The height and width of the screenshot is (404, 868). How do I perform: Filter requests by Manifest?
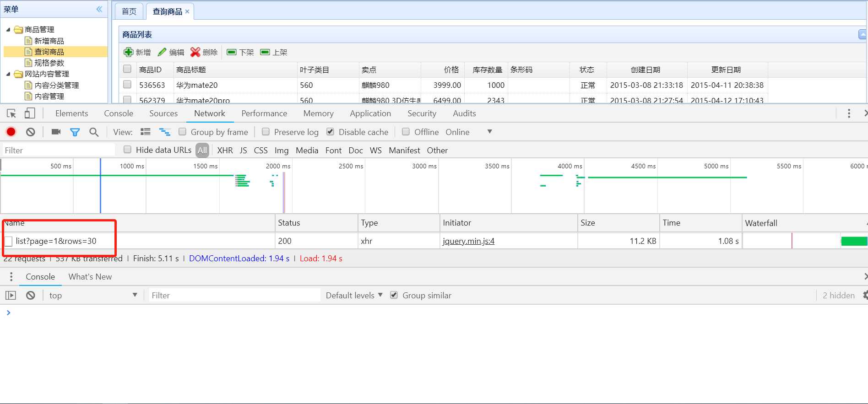click(404, 151)
